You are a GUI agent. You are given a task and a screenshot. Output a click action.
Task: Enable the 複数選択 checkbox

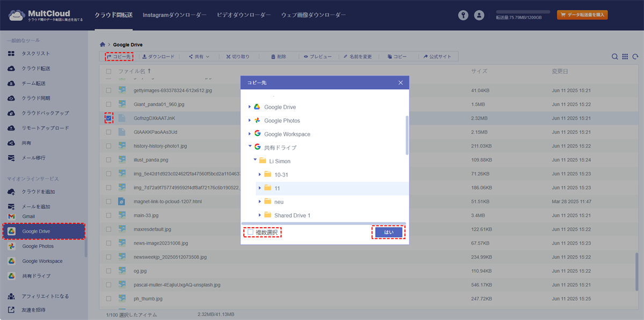(250, 232)
